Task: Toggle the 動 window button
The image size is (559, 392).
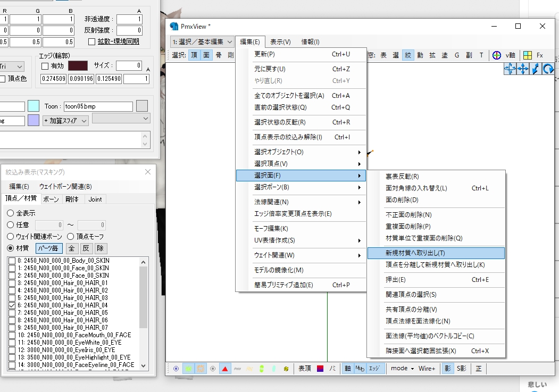Action: click(420, 55)
